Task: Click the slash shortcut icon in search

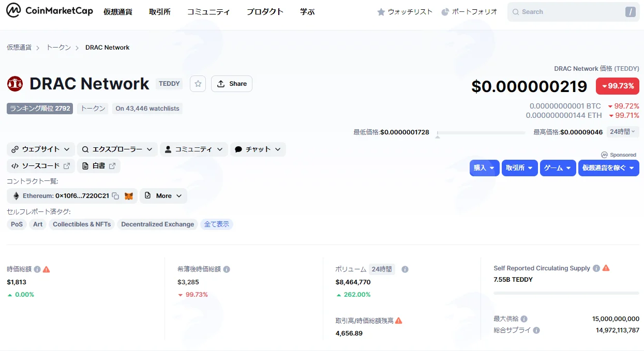Action: (x=630, y=12)
